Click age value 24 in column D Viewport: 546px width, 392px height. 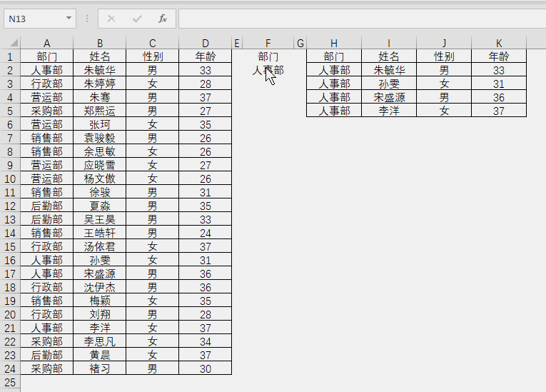click(206, 233)
